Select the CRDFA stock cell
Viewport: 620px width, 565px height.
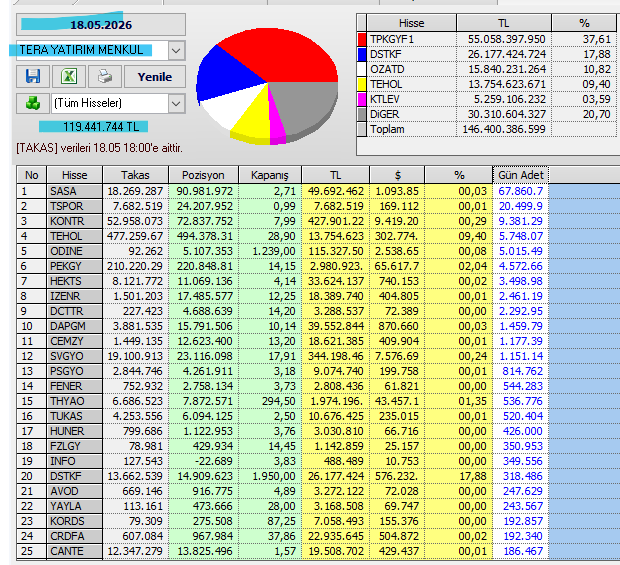[74, 537]
